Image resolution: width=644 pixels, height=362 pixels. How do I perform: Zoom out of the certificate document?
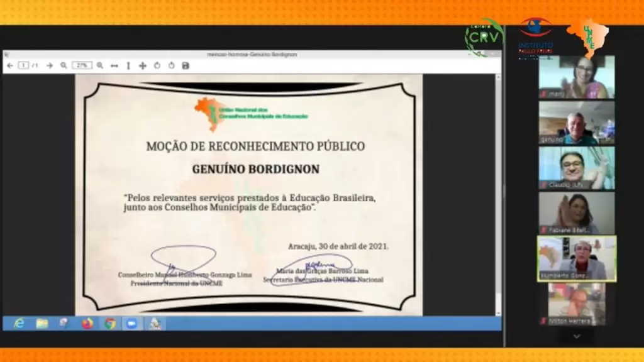point(64,65)
